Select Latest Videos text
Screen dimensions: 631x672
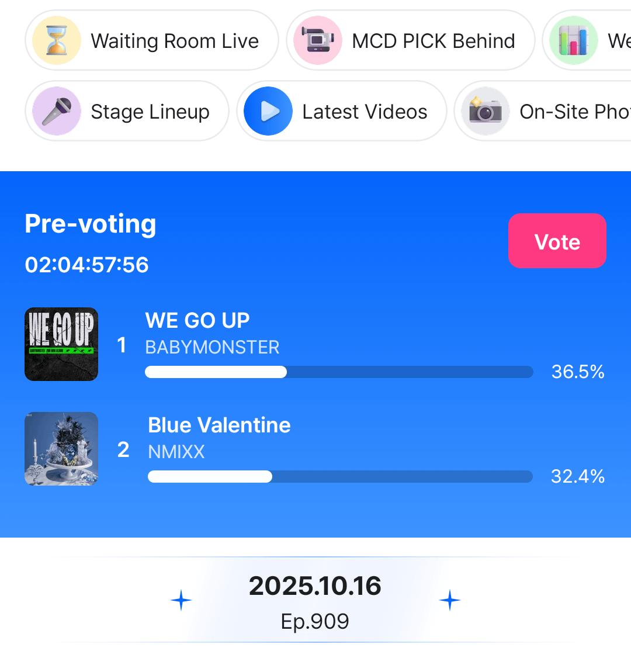[x=365, y=112]
